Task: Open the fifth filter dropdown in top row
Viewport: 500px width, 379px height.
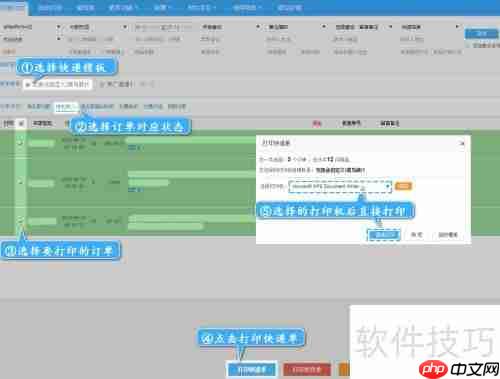Action: point(297,27)
